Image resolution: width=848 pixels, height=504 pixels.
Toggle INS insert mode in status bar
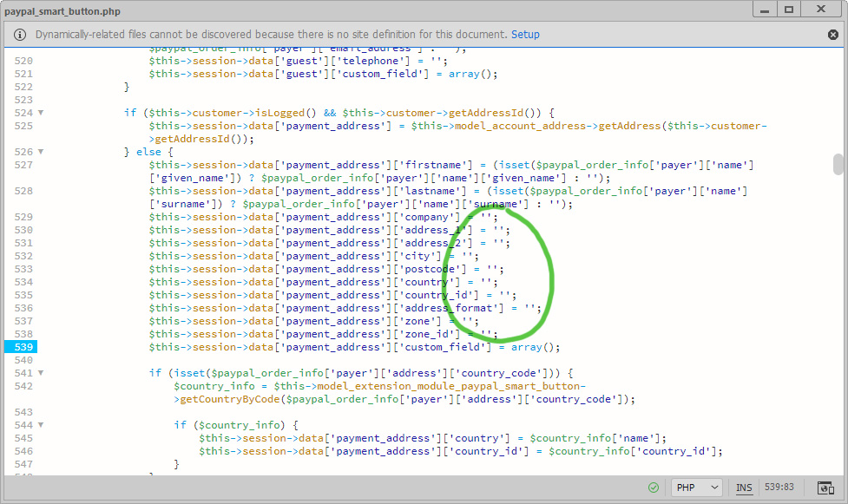[744, 488]
